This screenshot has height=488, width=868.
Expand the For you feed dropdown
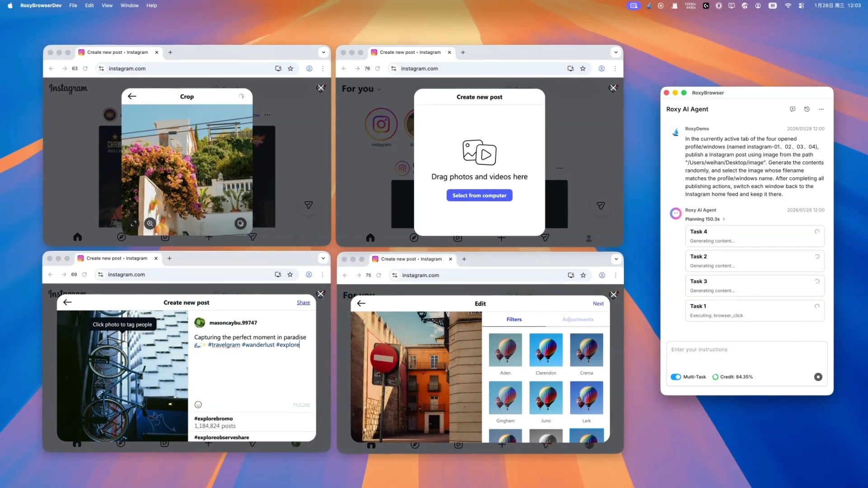(379, 89)
